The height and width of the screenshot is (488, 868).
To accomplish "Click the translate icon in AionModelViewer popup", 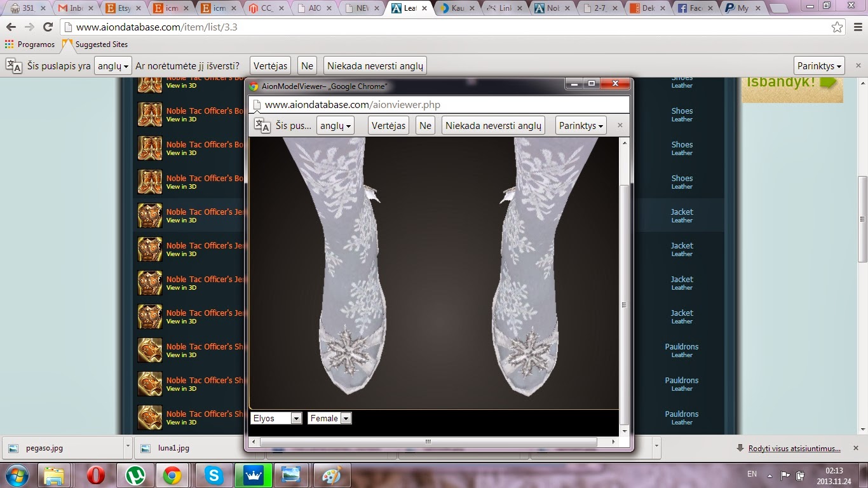I will (x=262, y=125).
